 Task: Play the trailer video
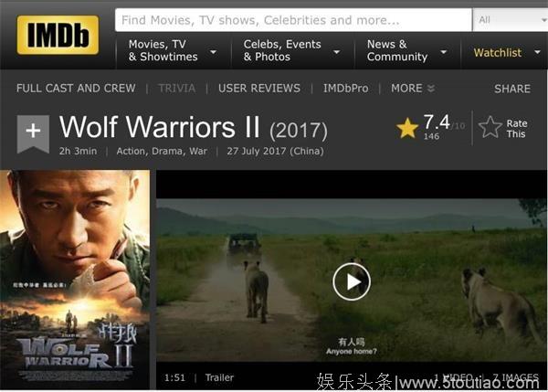352,281
